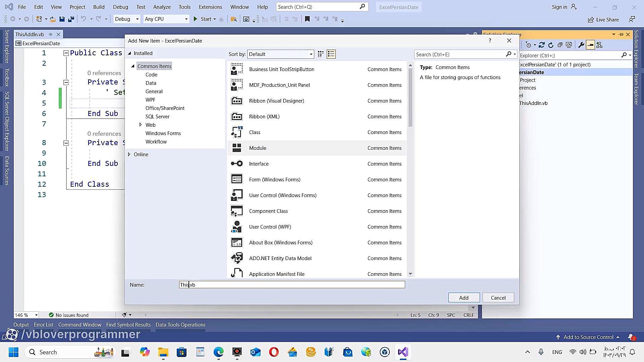Select Code category in tree
The width and height of the screenshot is (644, 362).
(151, 74)
